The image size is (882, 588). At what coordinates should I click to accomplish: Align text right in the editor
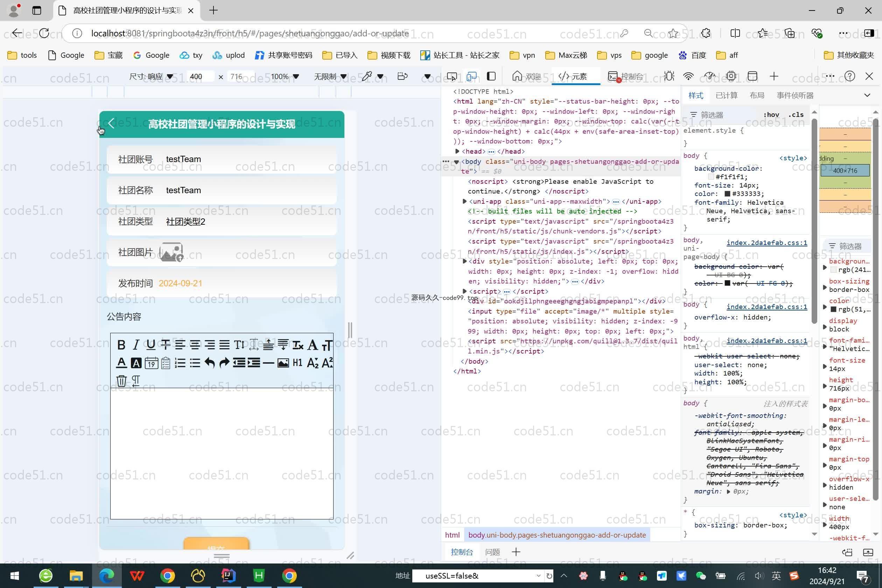[x=210, y=345]
